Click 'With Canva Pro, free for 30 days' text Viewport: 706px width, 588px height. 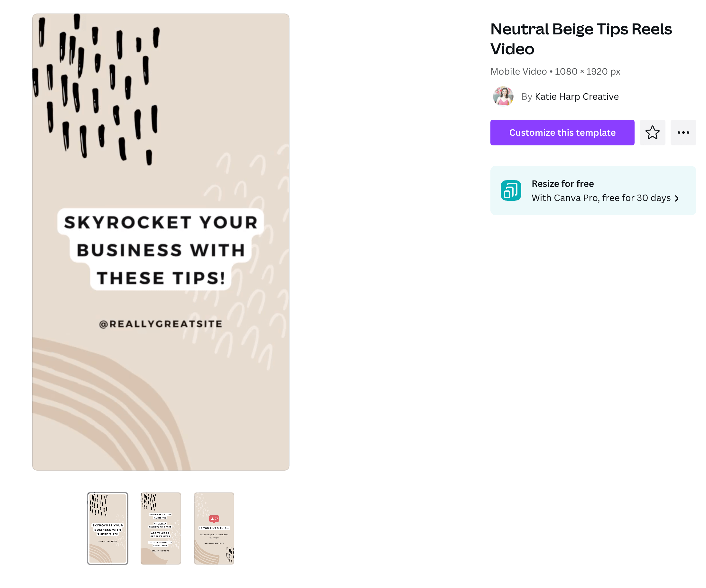[601, 198]
